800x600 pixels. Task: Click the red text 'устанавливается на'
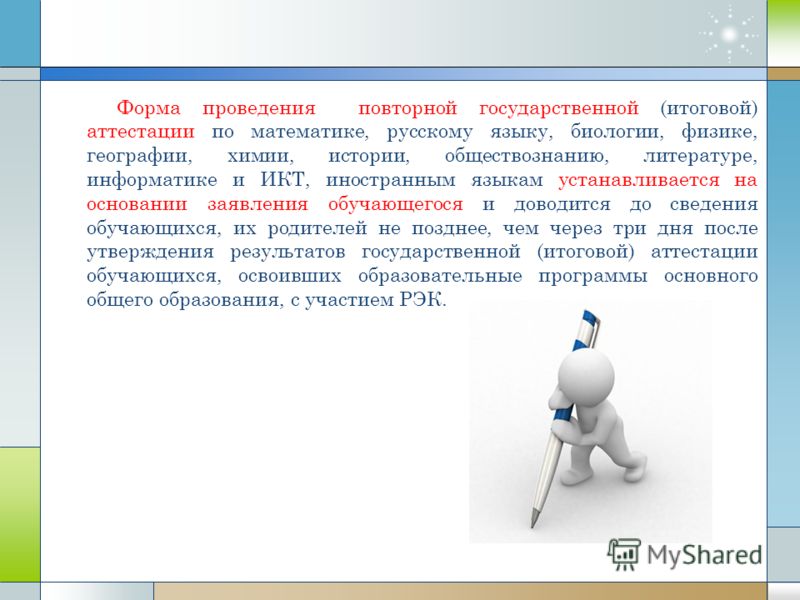point(658,180)
